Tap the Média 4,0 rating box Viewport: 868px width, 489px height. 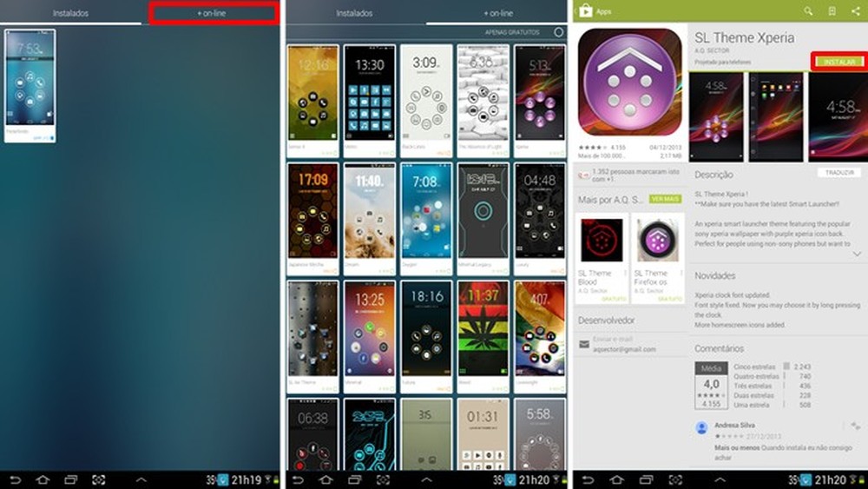tap(712, 386)
